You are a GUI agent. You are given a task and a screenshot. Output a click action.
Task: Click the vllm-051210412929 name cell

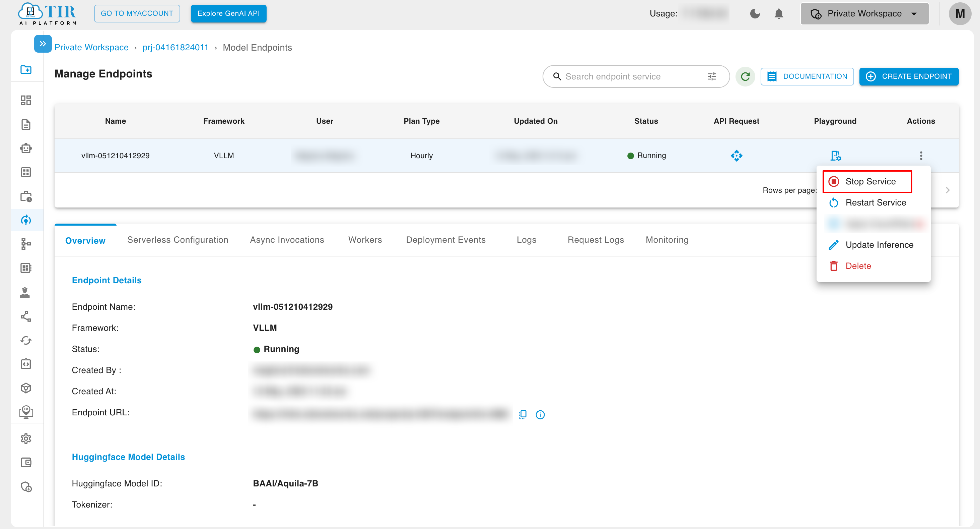[115, 156]
